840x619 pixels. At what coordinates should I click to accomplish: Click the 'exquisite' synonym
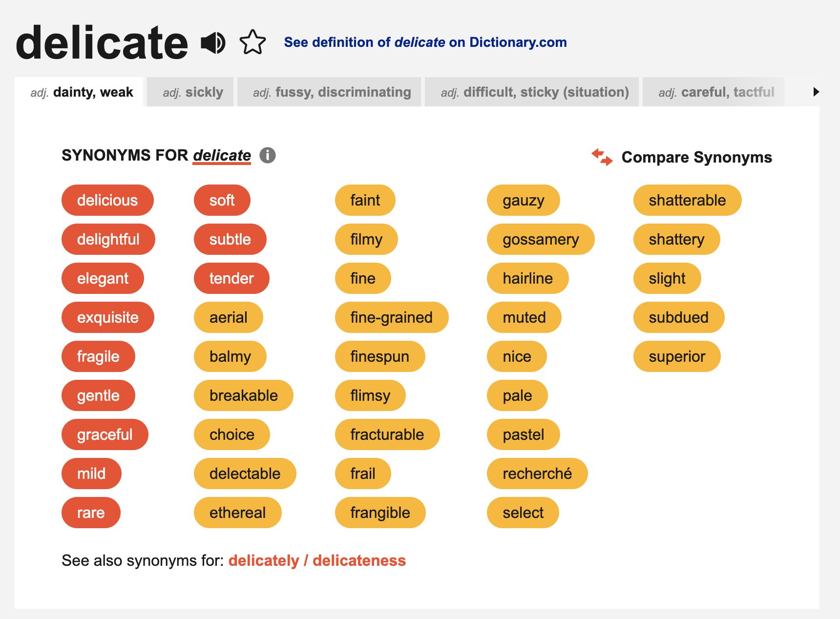tap(108, 317)
